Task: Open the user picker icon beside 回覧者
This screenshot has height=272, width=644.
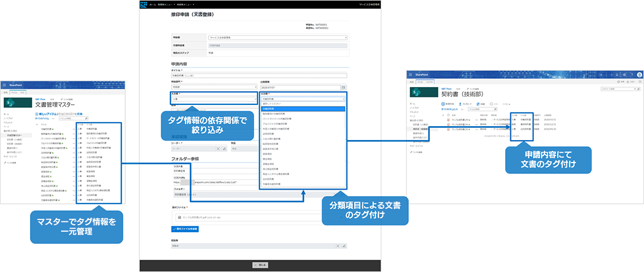Action: [344, 245]
